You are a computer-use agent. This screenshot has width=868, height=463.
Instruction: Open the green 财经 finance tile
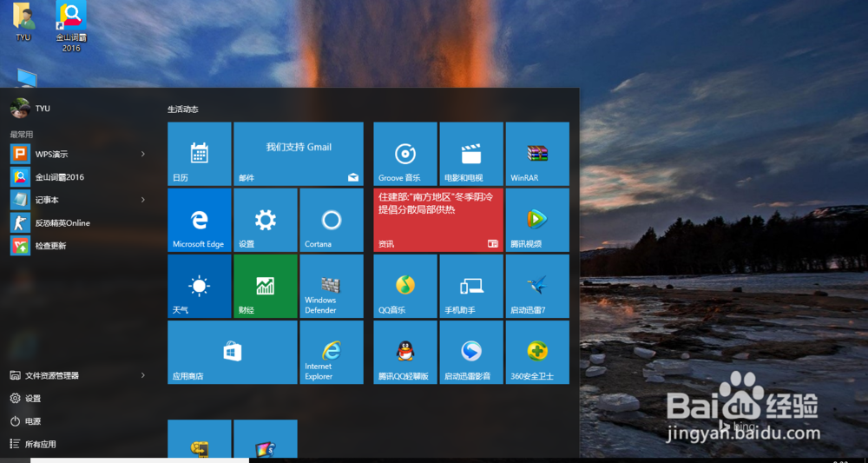[x=265, y=287]
